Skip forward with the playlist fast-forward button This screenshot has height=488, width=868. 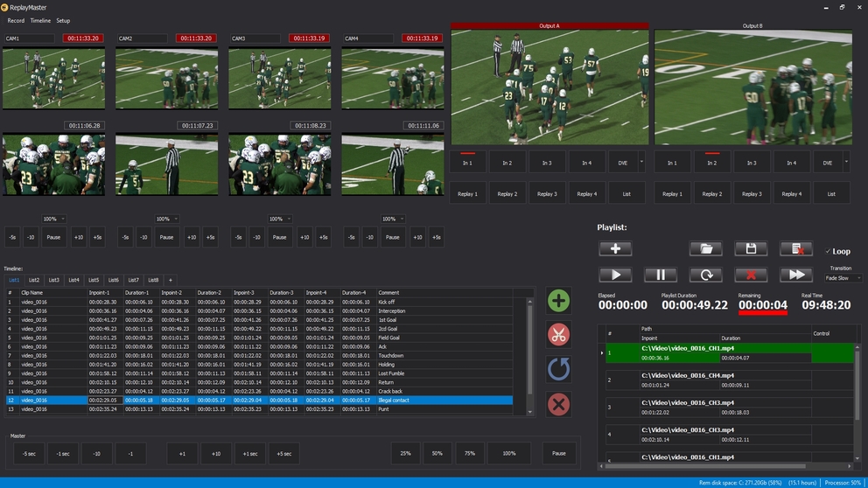(x=796, y=275)
